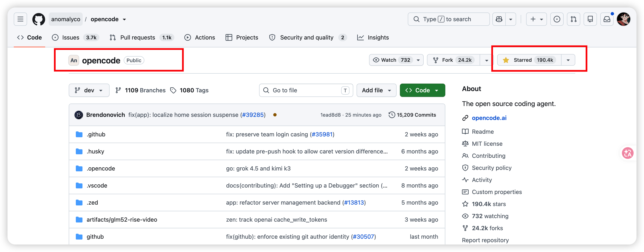Open the MIT license link
Viewport: 644px width, 252px height.
tap(487, 144)
